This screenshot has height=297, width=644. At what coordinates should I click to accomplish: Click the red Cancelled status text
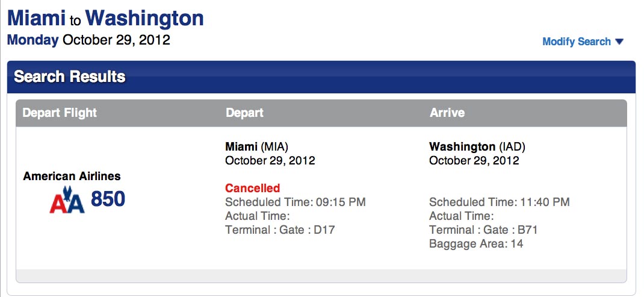[x=253, y=188]
